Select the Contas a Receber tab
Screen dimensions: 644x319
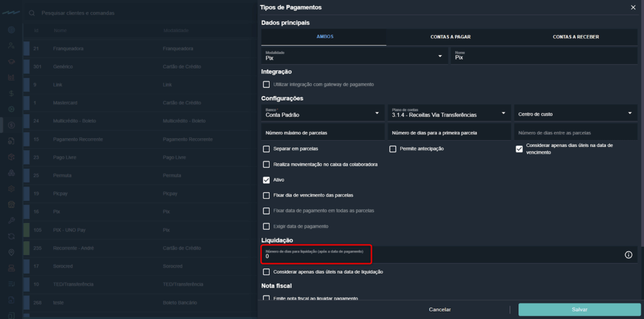pyautogui.click(x=575, y=37)
